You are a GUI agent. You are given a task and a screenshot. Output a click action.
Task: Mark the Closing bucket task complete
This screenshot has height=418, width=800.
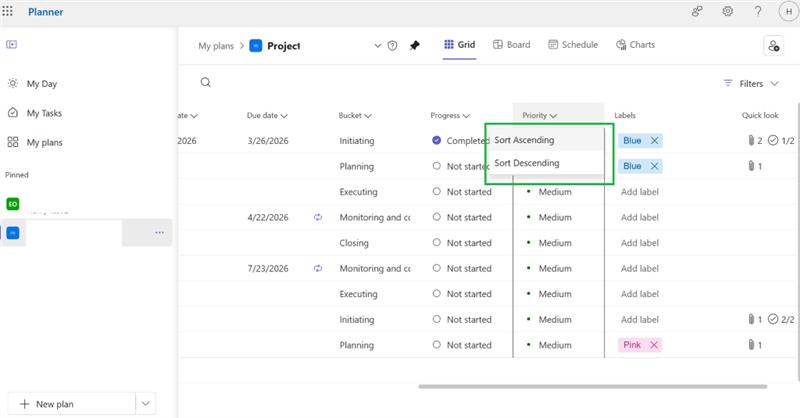436,242
